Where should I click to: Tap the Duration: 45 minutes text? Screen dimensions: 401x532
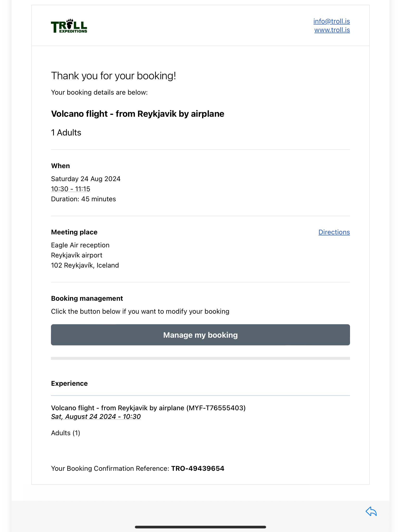point(83,199)
